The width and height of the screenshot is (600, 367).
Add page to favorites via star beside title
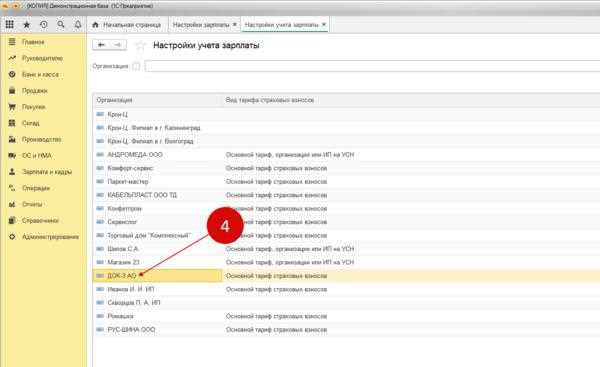click(x=140, y=46)
